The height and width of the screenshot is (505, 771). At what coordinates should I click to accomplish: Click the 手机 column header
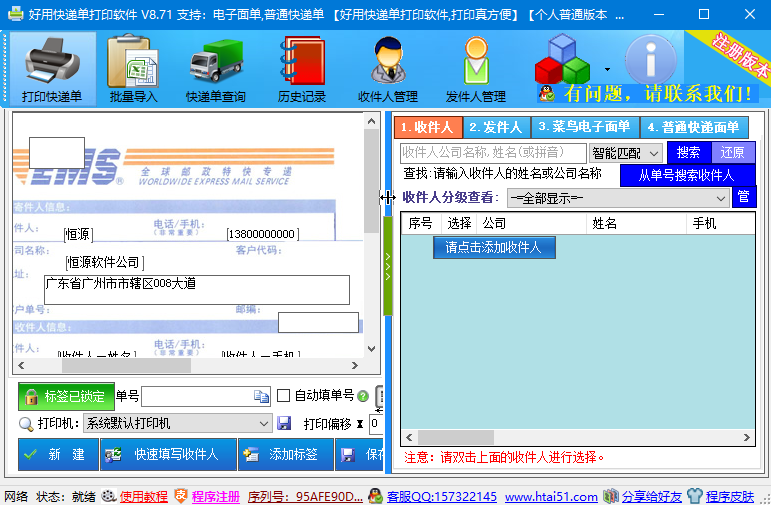721,223
